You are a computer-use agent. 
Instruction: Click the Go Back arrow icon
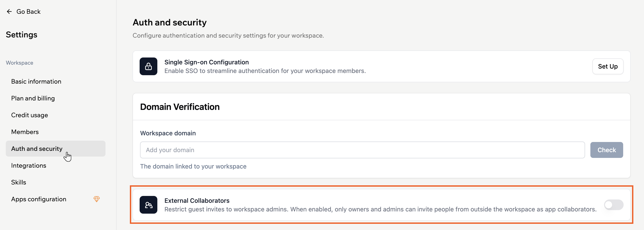pos(9,11)
